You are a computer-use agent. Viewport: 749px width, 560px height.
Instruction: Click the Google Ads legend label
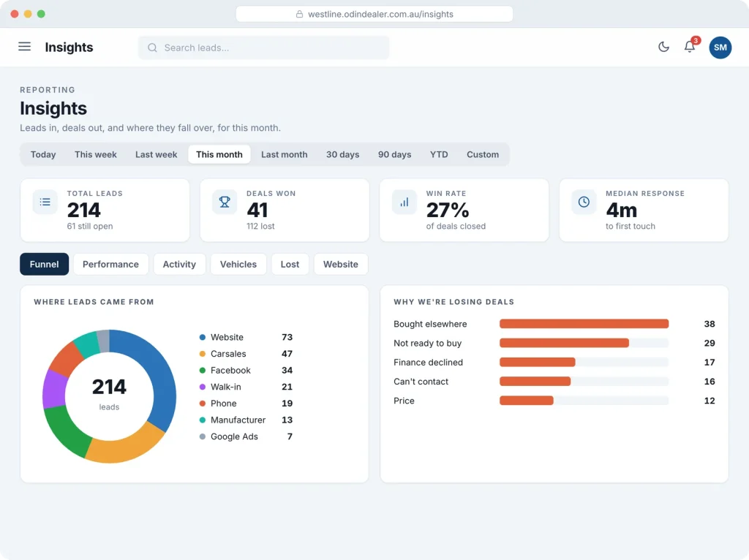pyautogui.click(x=234, y=436)
